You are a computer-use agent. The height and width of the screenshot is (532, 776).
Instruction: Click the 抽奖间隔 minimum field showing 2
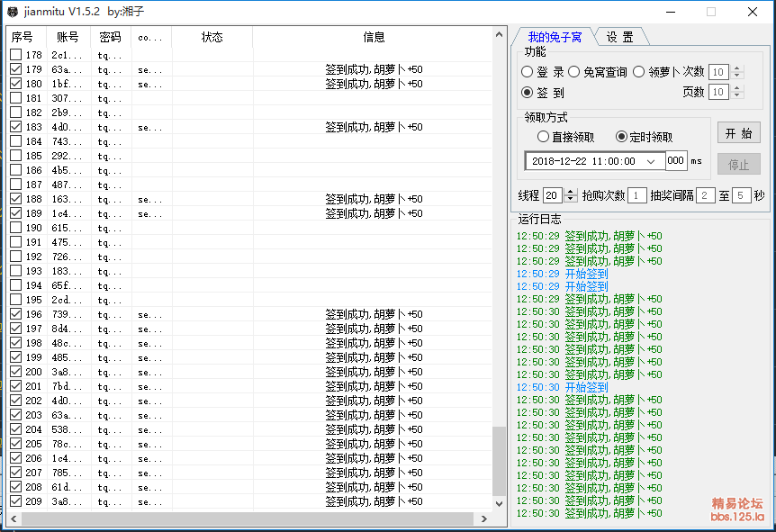point(704,195)
